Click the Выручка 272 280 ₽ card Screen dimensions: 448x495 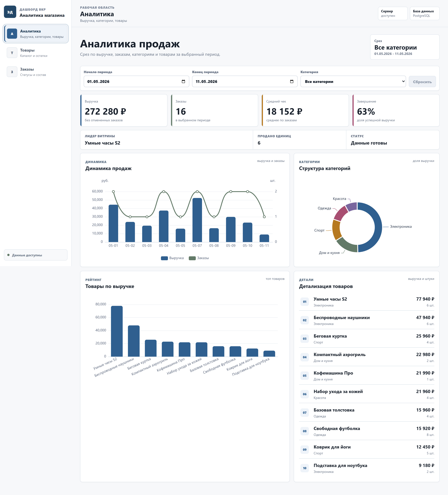(124, 111)
